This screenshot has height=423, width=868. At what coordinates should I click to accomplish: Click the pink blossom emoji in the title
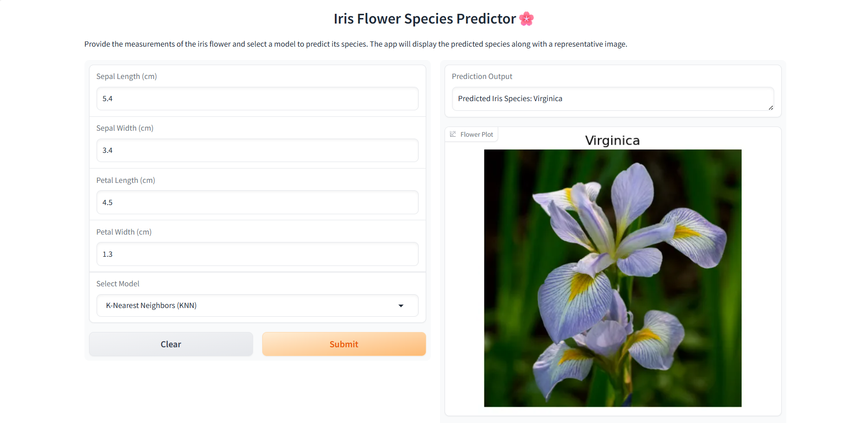pyautogui.click(x=526, y=19)
